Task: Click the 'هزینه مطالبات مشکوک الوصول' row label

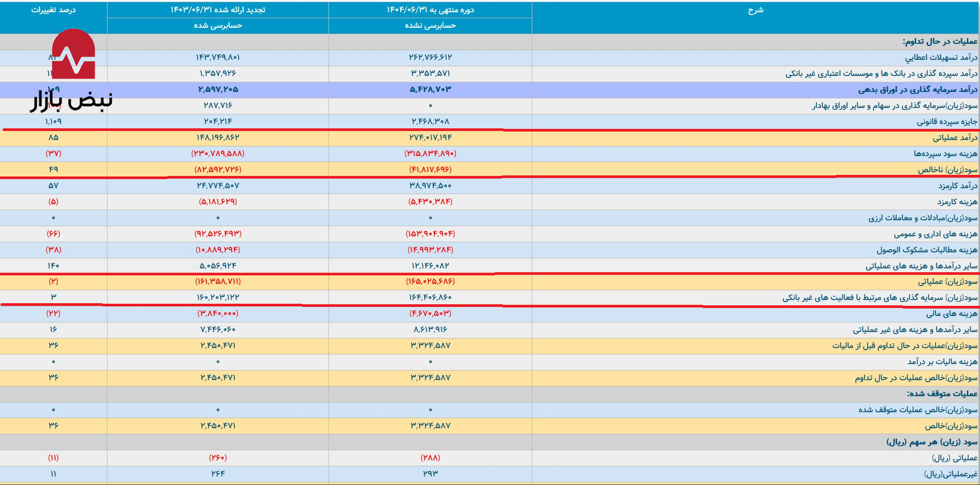Action: point(927,250)
